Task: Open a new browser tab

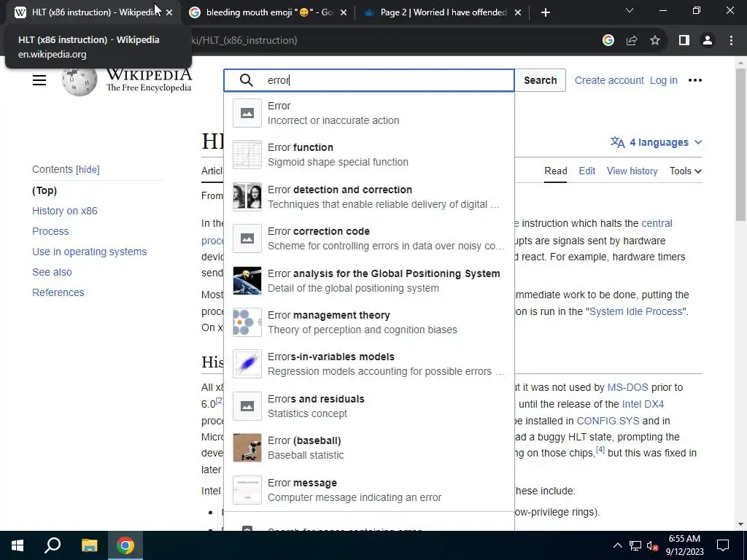Action: [546, 12]
